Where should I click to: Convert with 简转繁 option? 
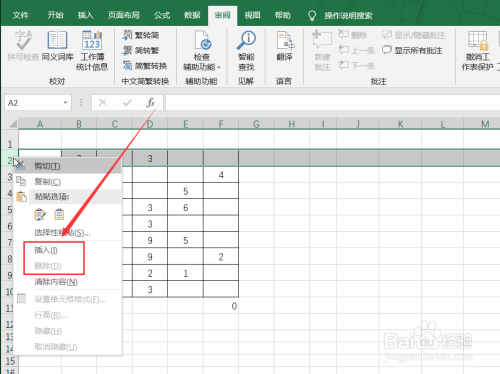(141, 50)
